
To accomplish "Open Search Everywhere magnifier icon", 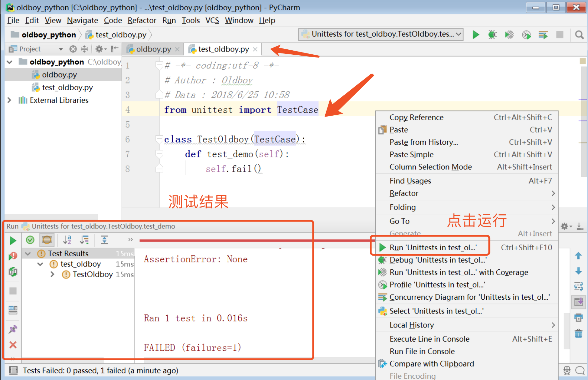I will click(x=580, y=35).
